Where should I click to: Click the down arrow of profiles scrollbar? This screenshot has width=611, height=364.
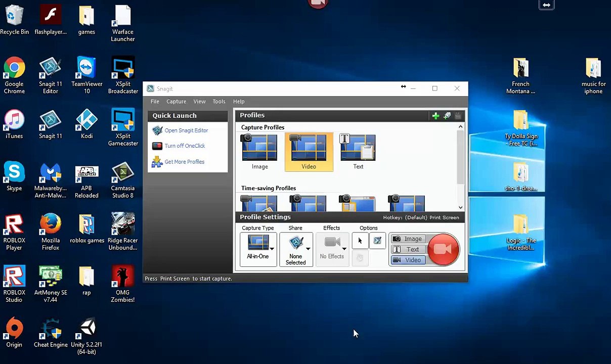click(460, 207)
